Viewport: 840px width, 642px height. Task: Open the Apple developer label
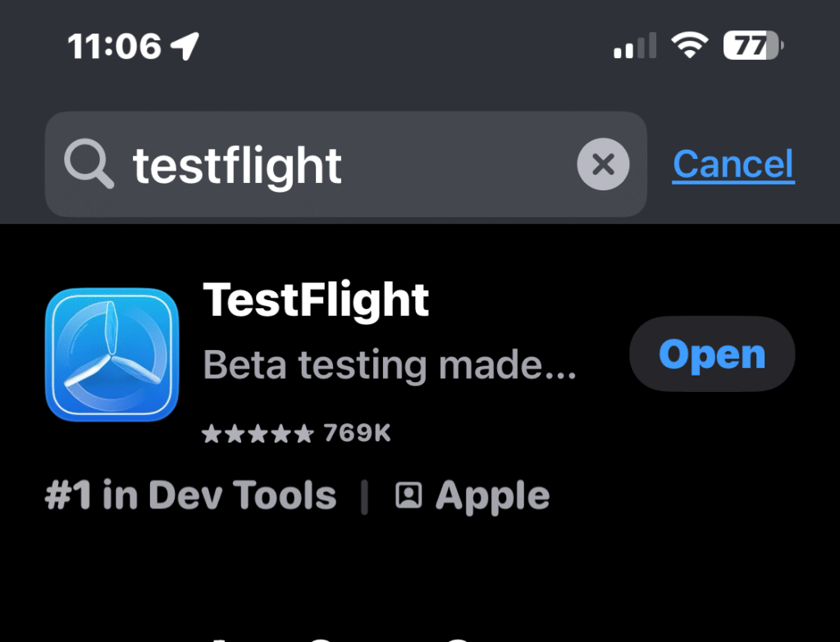tap(491, 495)
